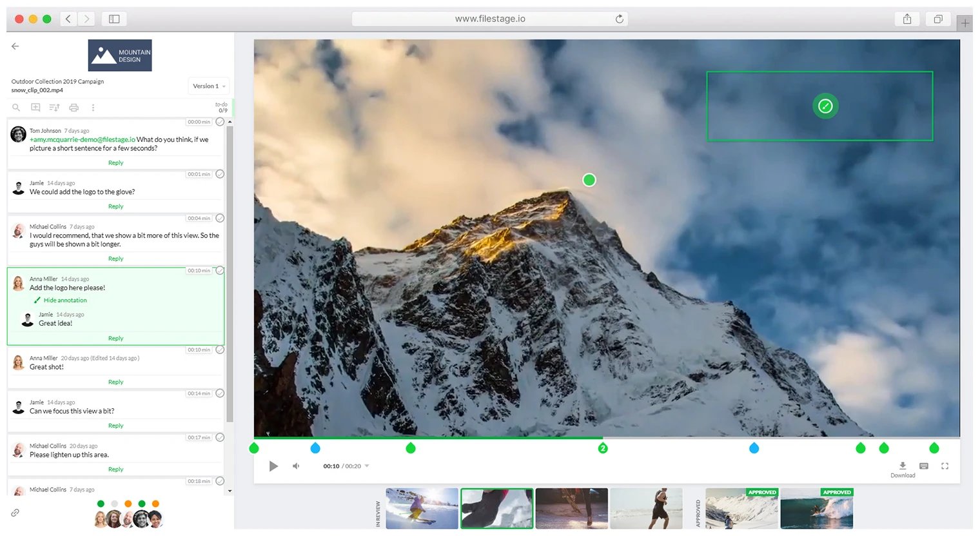Search comments with the magnifier icon
Screen dimensions: 980x536
pos(16,108)
